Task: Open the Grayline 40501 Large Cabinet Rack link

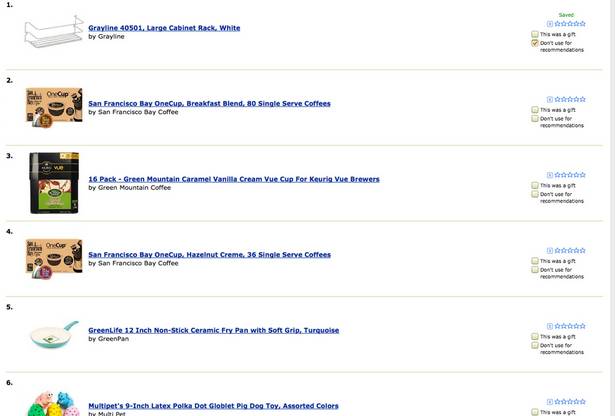Action: click(164, 28)
